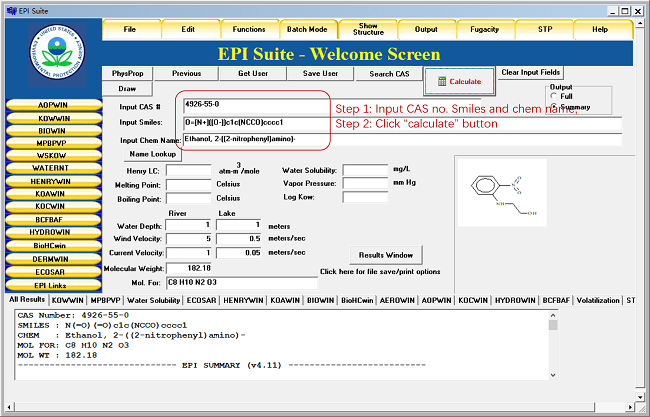This screenshot has width=650, height=417.
Task: Launch the DERMWIN module from sidebar
Action: [53, 259]
